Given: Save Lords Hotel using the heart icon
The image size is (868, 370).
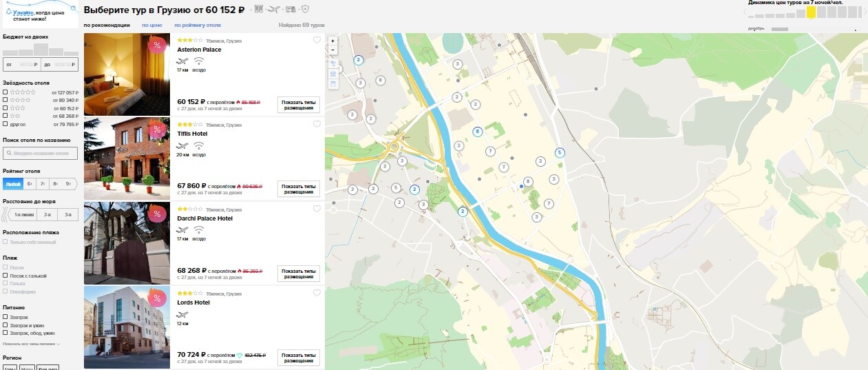Looking at the screenshot, I should tap(317, 293).
